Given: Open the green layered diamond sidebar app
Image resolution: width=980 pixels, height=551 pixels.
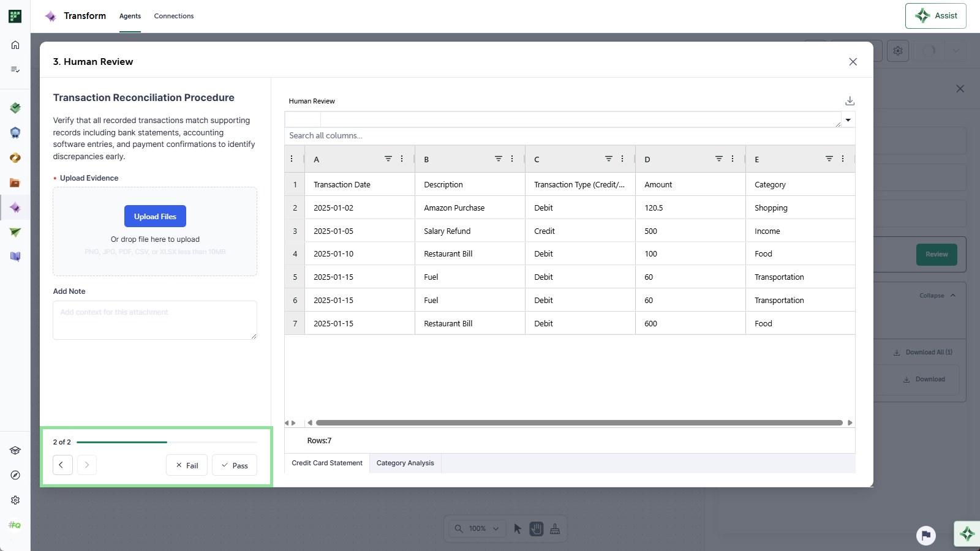Looking at the screenshot, I should [x=15, y=108].
